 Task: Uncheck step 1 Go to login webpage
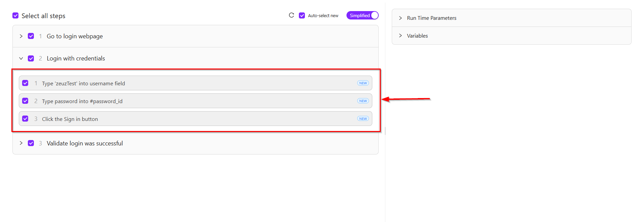(x=31, y=36)
